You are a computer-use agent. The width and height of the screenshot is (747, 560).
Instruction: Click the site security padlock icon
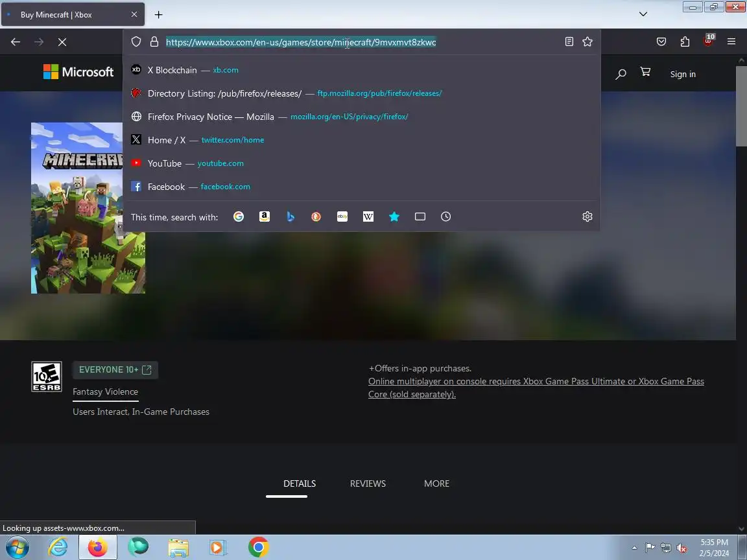(154, 42)
